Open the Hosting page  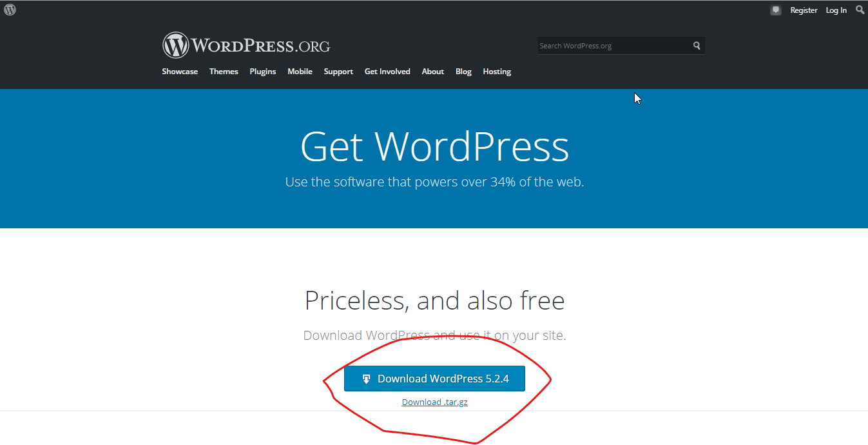pos(496,72)
